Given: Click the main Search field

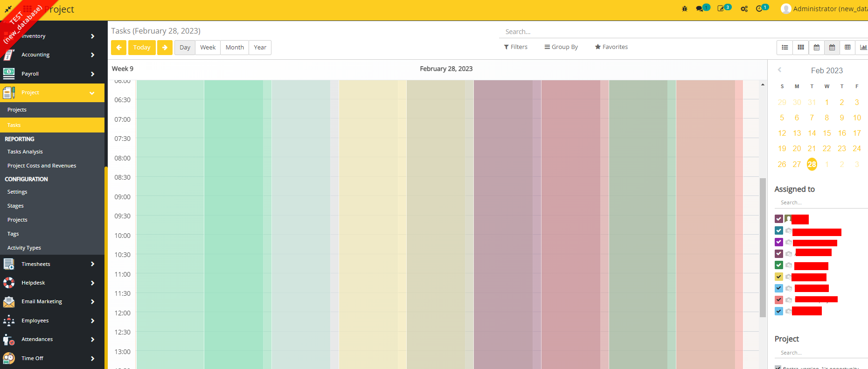Looking at the screenshot, I should 683,32.
